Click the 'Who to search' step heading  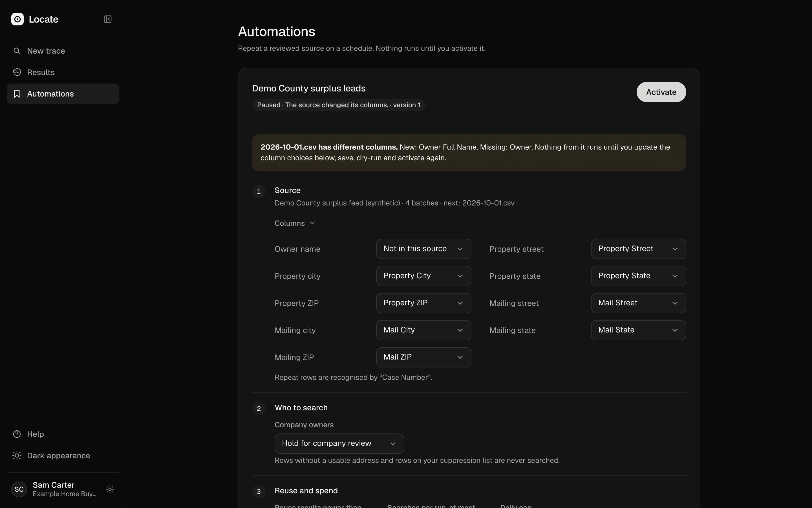[x=301, y=408]
